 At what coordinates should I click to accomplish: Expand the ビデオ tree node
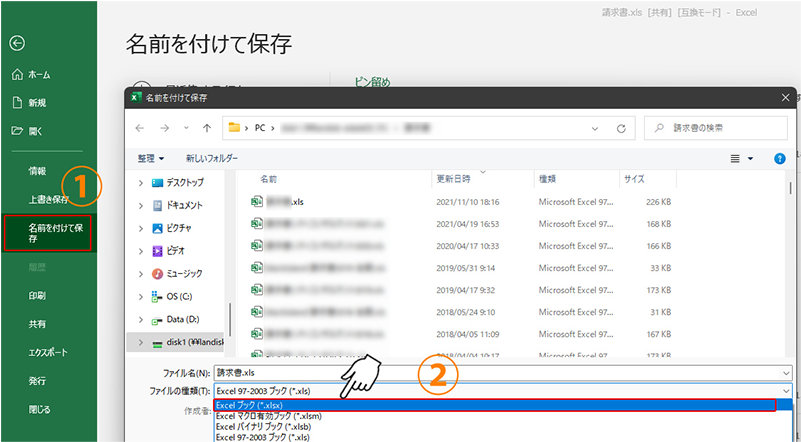(x=141, y=251)
